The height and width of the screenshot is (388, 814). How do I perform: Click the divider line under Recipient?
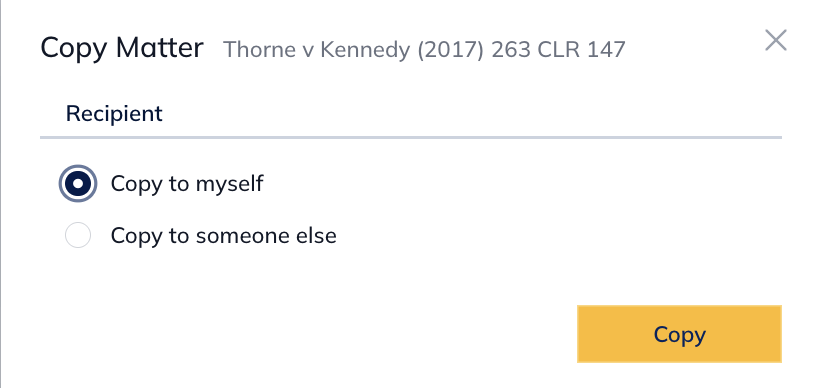[x=411, y=138]
